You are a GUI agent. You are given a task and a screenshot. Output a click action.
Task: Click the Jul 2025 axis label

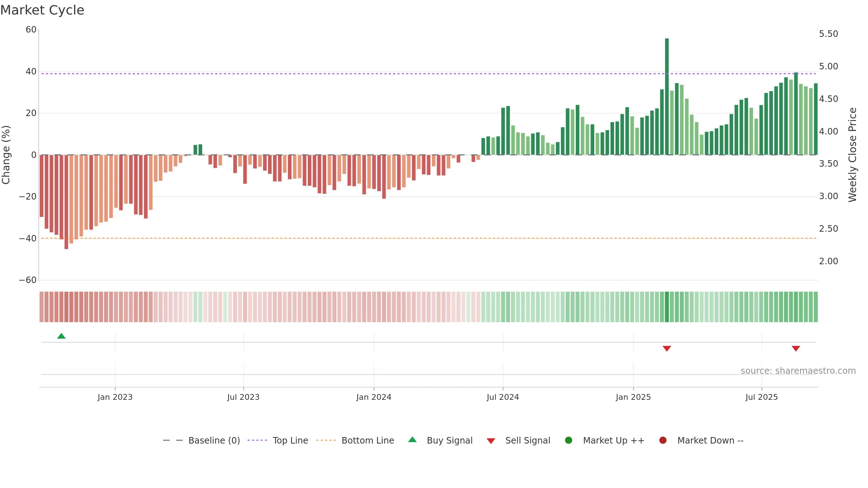pos(762,397)
